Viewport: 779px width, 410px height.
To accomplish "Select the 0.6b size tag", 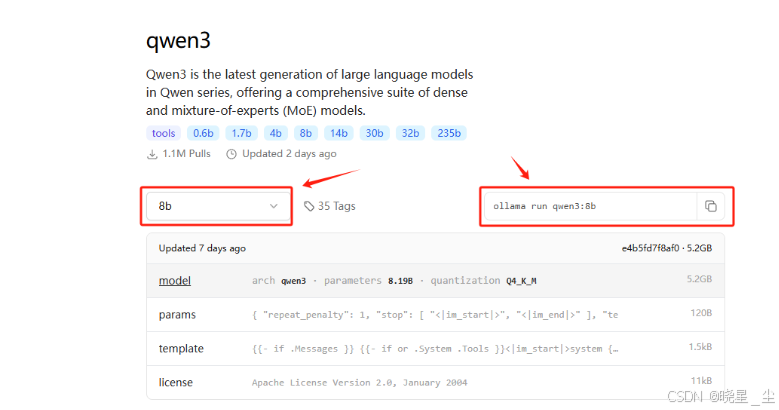I will pyautogui.click(x=203, y=133).
